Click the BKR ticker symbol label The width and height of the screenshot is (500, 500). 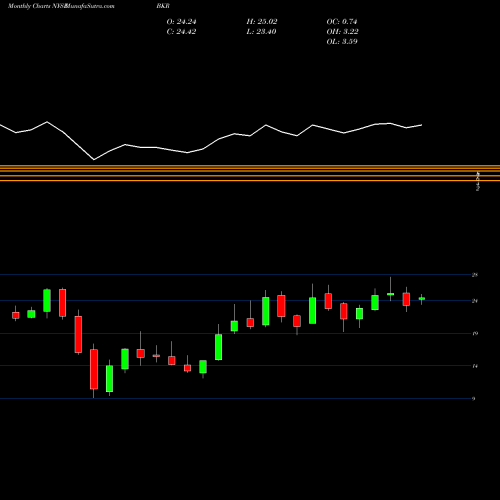(x=163, y=6)
